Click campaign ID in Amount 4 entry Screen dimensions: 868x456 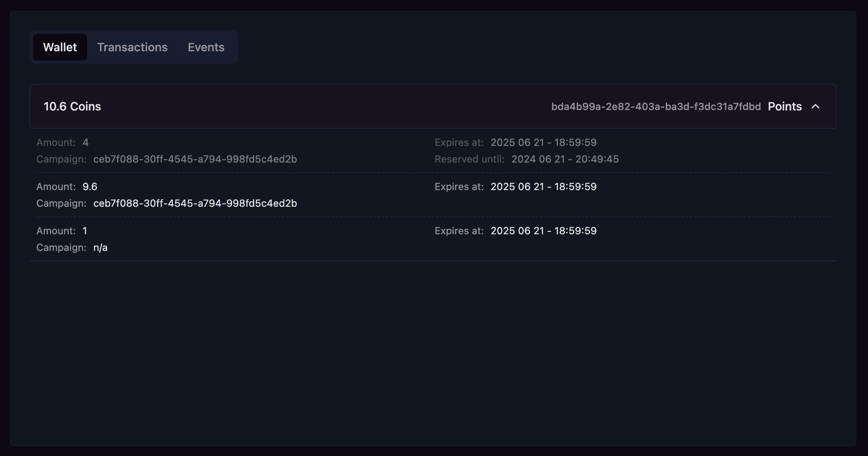click(195, 159)
